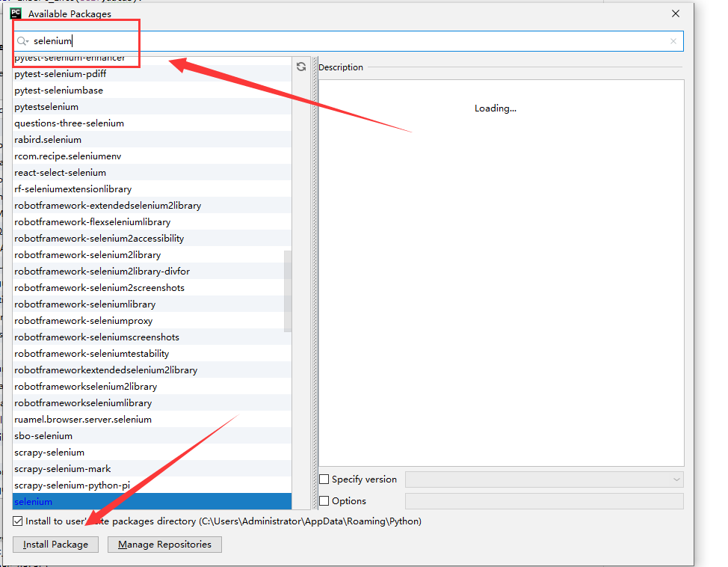Image resolution: width=728 pixels, height=567 pixels.
Task: Click the refresh packages list icon
Action: pos(301,67)
